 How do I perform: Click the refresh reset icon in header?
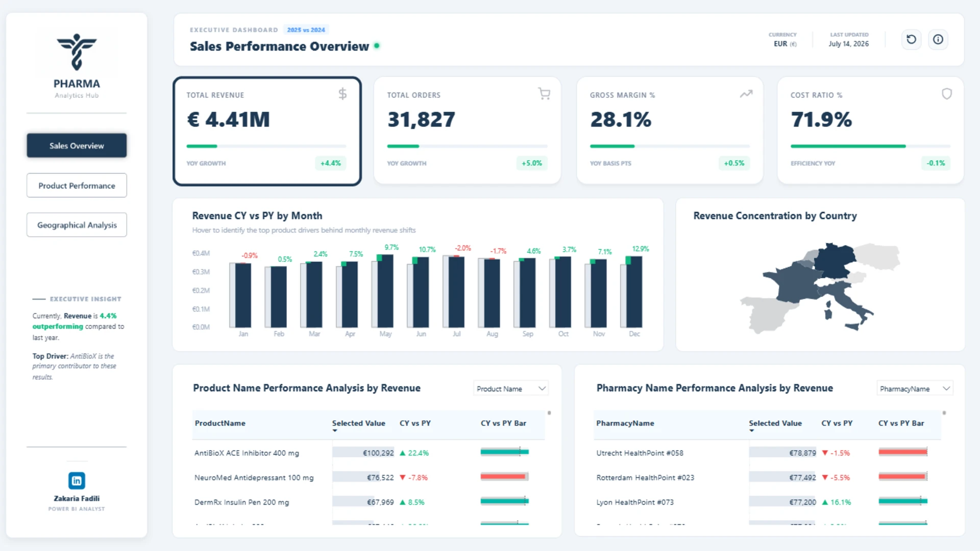pyautogui.click(x=911, y=39)
